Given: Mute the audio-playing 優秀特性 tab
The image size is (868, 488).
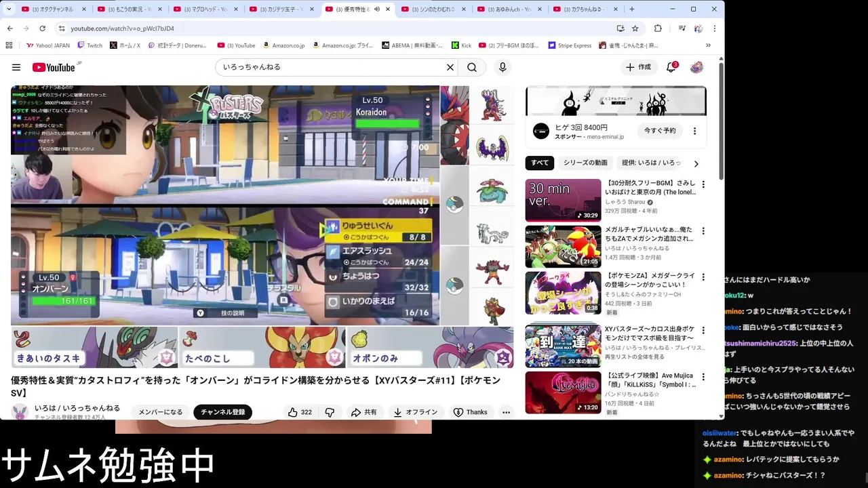Looking at the screenshot, I should (377, 9).
